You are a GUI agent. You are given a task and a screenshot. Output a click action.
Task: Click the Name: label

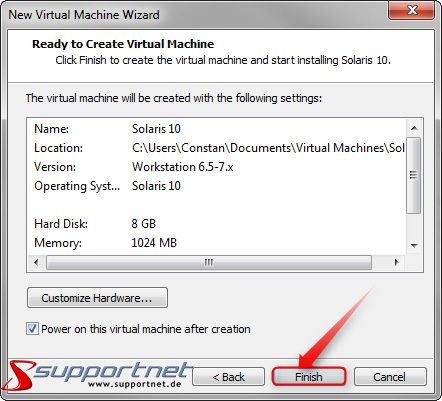click(51, 129)
